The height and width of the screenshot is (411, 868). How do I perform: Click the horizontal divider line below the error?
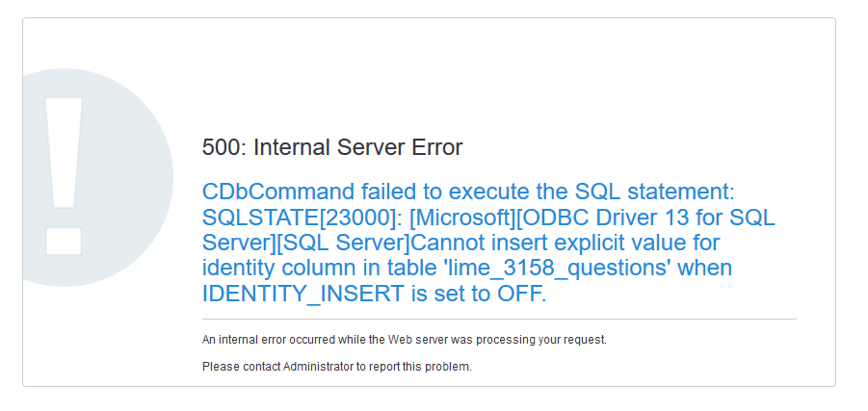(499, 319)
